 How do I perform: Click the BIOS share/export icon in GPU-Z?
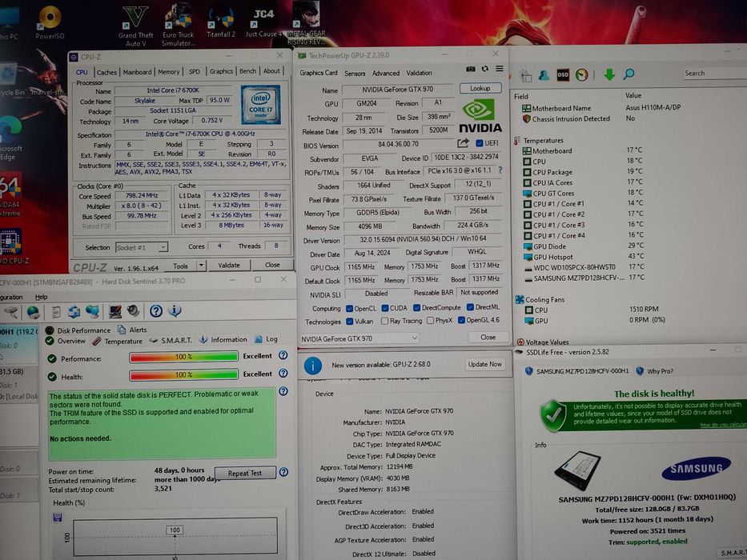point(463,143)
